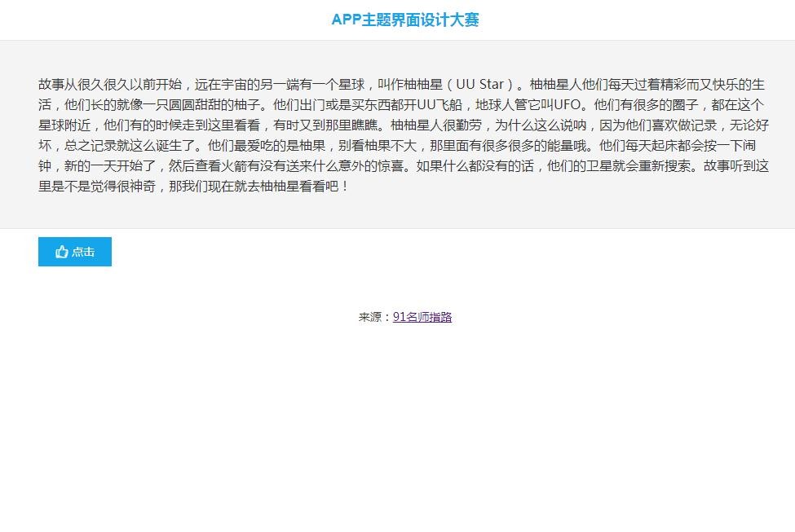Screen dimensions: 795x532
Task: Click the thumbs-up icon in the 点击 button
Action: [62, 252]
